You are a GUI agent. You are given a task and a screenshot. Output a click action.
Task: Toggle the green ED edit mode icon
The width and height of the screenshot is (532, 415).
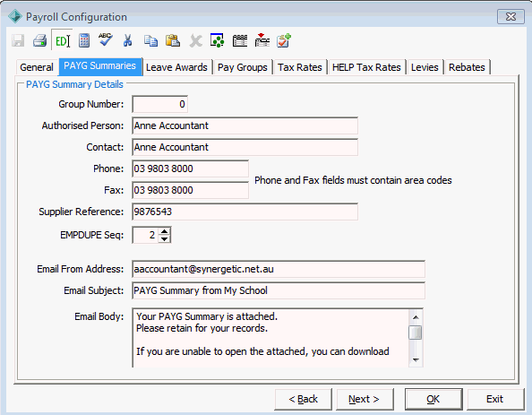63,40
